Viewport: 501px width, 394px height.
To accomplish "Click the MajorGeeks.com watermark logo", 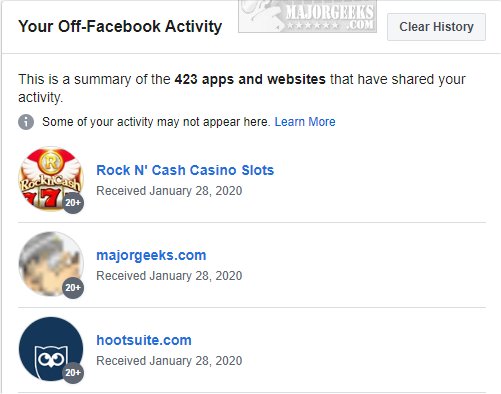I will (307, 17).
